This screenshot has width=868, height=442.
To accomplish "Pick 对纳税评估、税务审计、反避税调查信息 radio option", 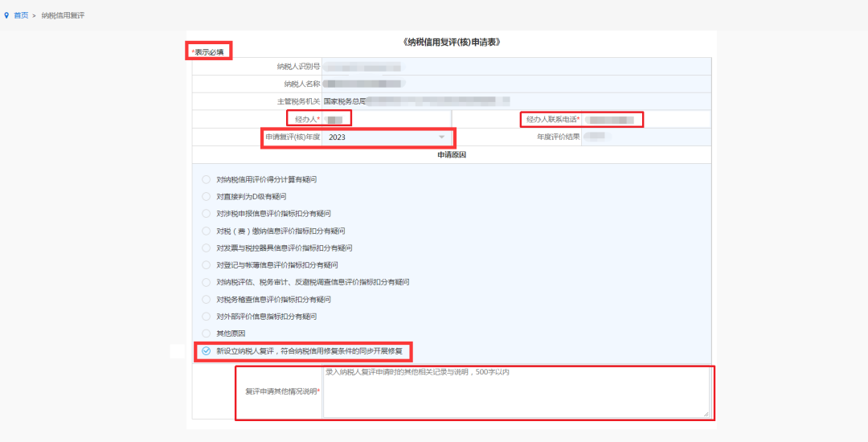I will [x=206, y=282].
